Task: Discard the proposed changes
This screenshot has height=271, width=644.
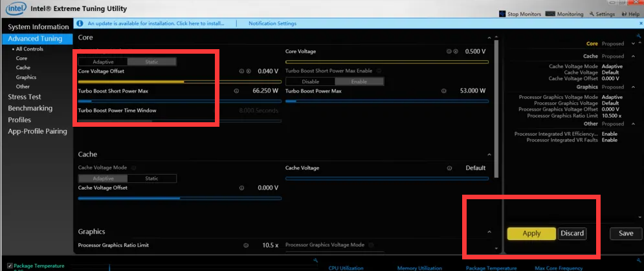Action: [x=572, y=233]
